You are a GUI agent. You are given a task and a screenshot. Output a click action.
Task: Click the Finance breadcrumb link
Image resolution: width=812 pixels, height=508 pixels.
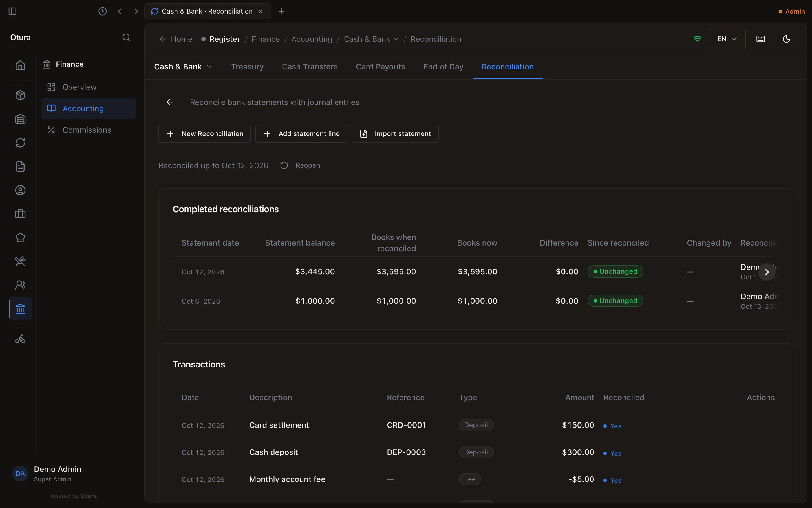(265, 39)
